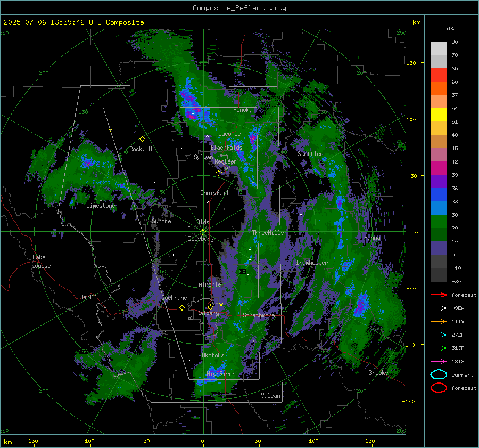479x448 pixels.
Task: Select the Sylvan label on the map
Action: tap(203, 157)
